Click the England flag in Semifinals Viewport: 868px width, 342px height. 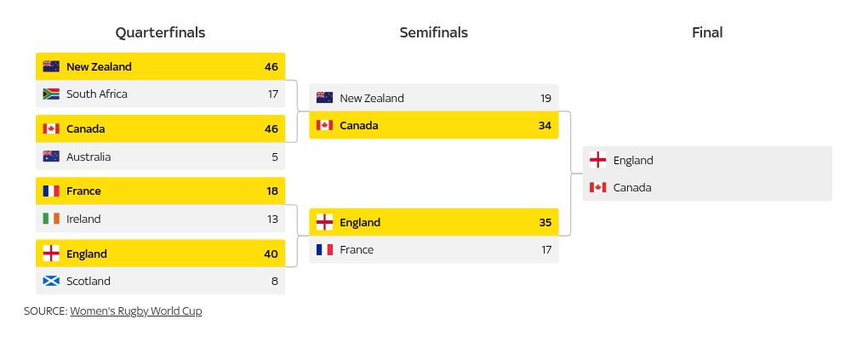(324, 223)
